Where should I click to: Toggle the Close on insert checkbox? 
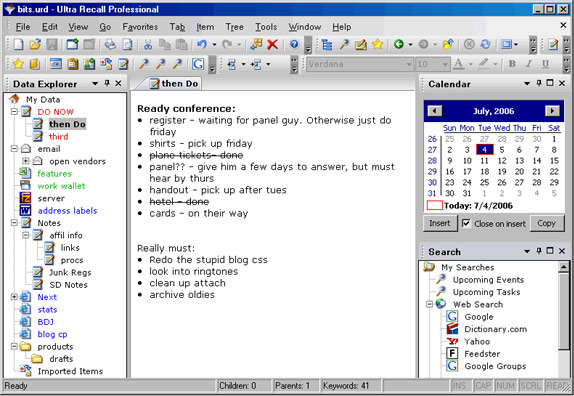click(466, 223)
